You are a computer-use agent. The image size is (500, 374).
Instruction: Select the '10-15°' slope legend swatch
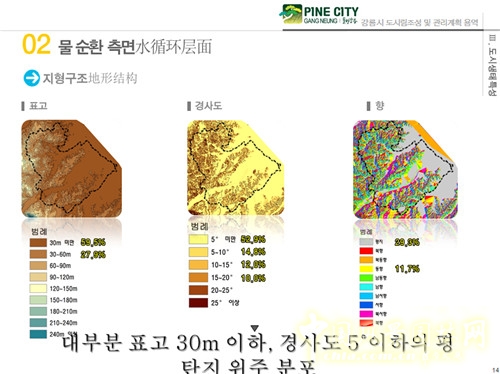point(198,265)
